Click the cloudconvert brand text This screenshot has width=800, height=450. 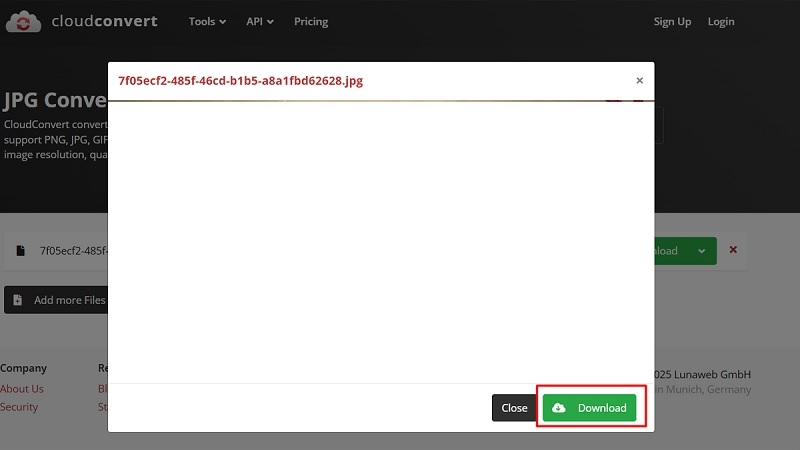(105, 21)
